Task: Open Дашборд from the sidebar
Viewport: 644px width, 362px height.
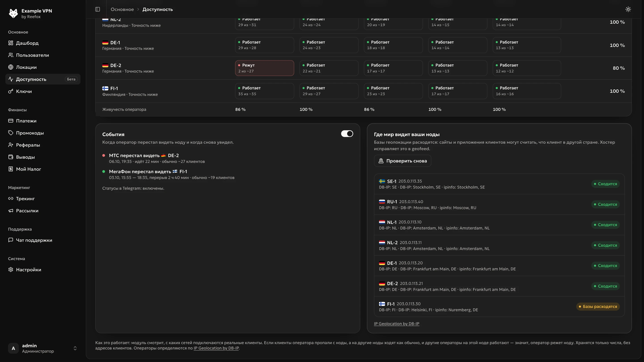Action: pyautogui.click(x=43, y=43)
